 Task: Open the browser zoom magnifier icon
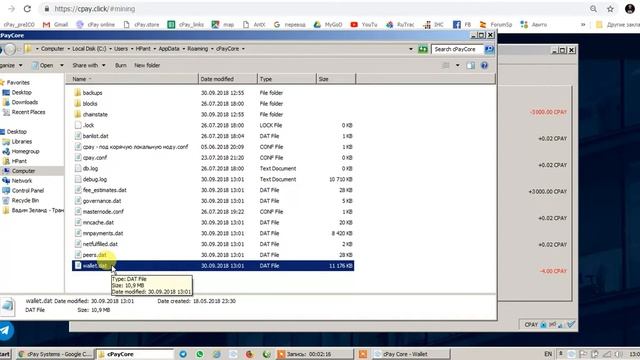coord(593,9)
